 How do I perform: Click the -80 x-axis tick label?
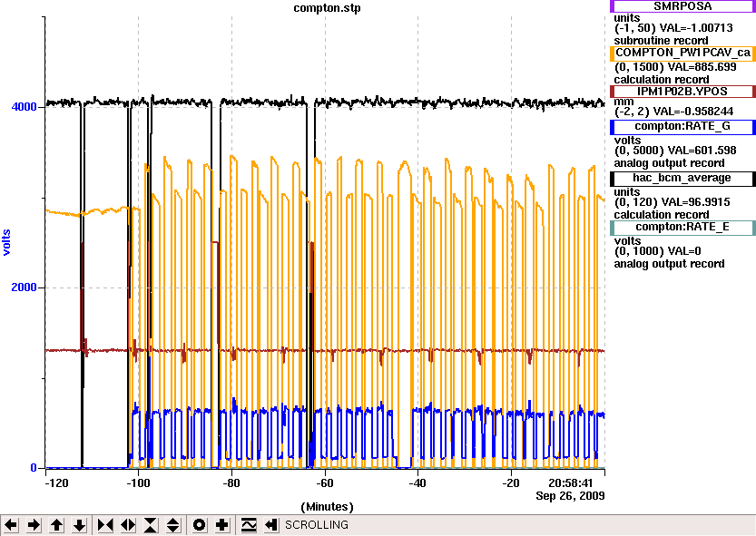tap(232, 483)
